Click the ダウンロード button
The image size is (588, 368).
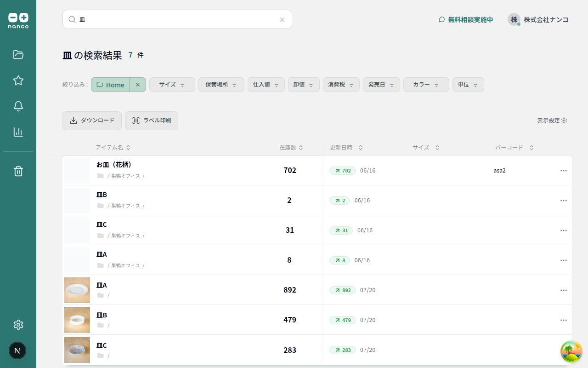[x=92, y=121]
